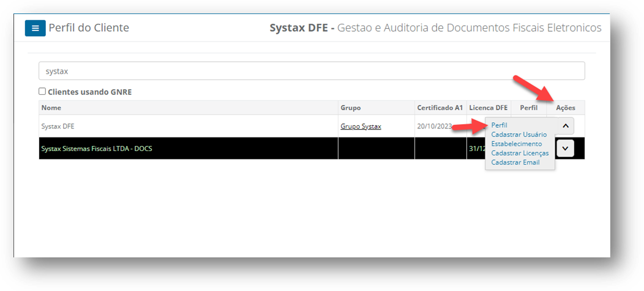The width and height of the screenshot is (644, 291).
Task: Choose Cadastrar Email from the actions menu
Action: coord(515,162)
